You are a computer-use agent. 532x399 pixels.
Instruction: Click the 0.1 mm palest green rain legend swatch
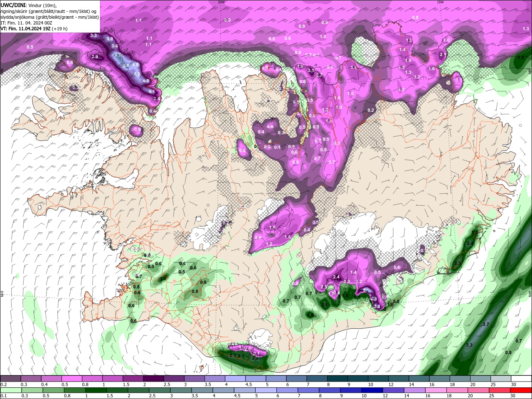(11, 390)
